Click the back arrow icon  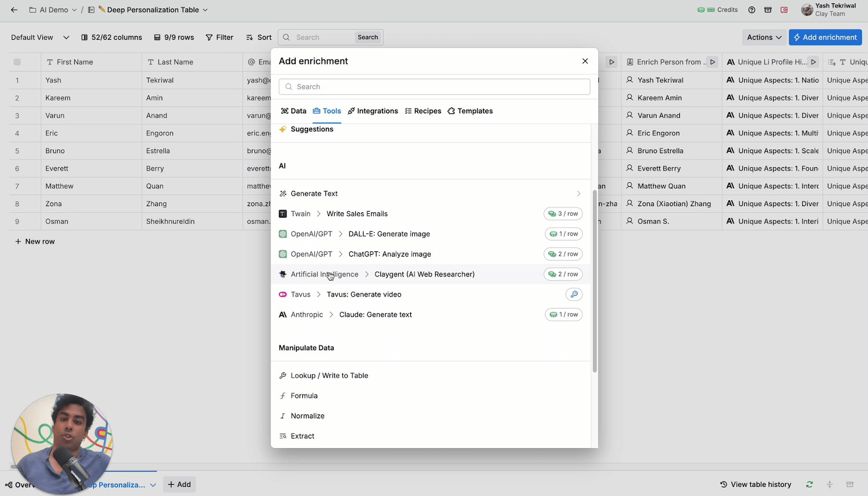(14, 10)
